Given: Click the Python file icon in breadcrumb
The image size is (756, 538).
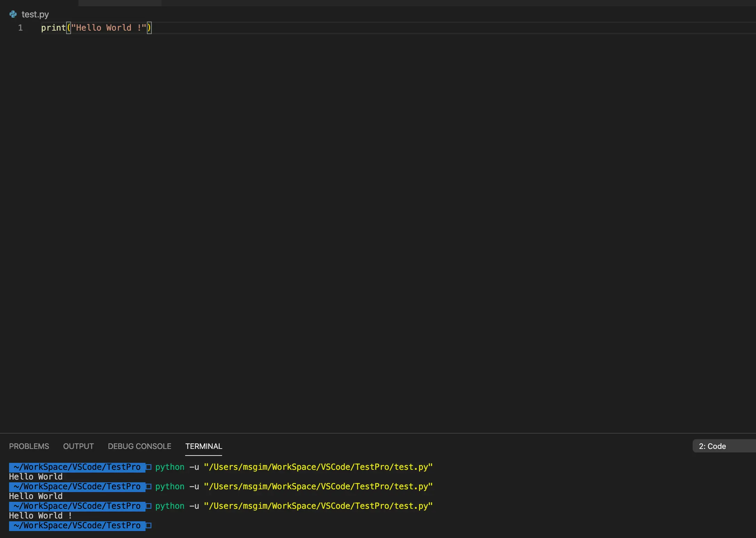Looking at the screenshot, I should pyautogui.click(x=13, y=14).
